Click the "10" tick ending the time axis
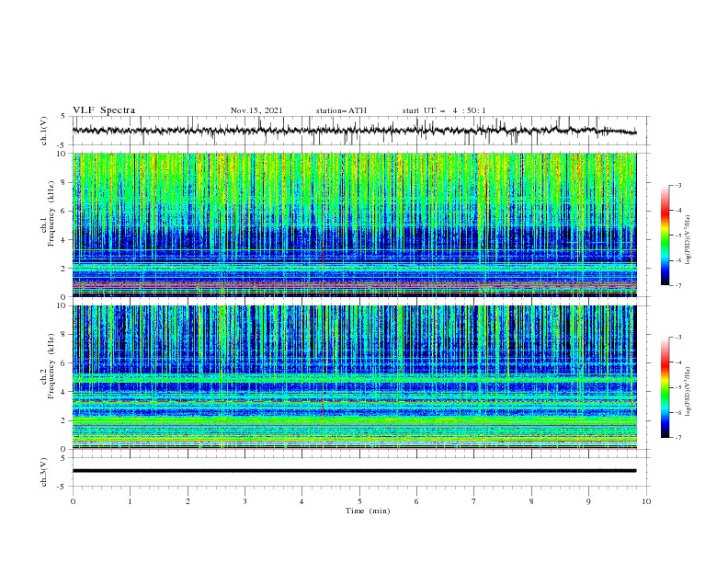Screen dimensions: 728x563 (x=646, y=501)
